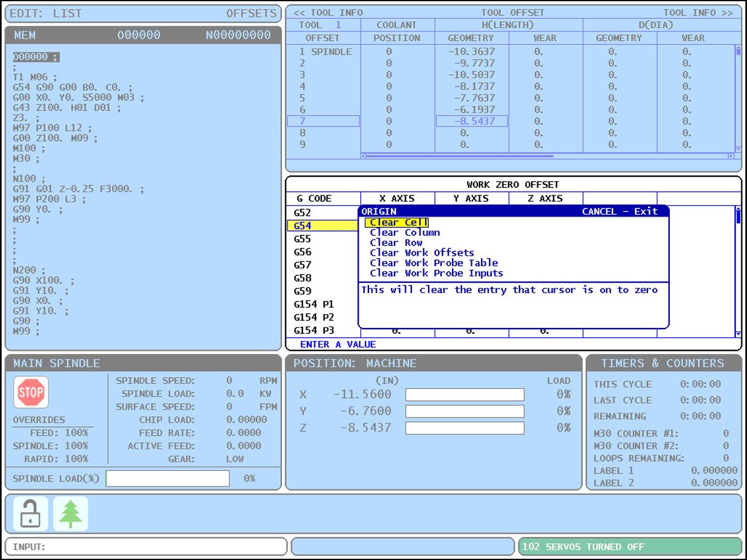Choose Clear Work Probe Table
This screenshot has height=560, width=747.
434,263
